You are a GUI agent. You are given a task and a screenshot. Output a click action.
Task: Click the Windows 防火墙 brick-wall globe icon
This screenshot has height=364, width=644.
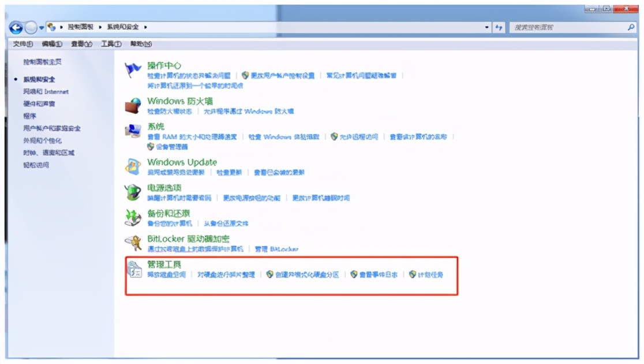click(x=133, y=104)
